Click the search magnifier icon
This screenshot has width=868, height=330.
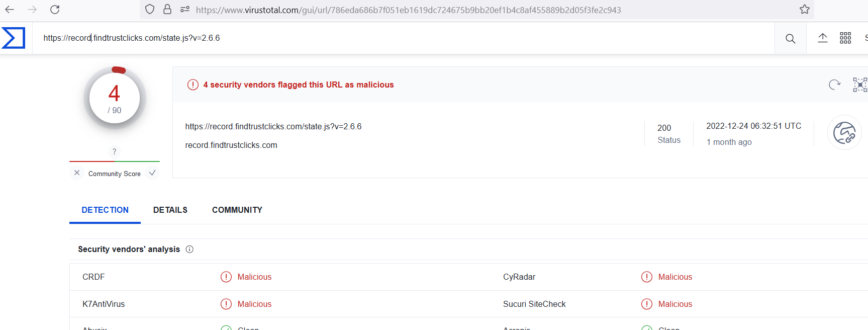tap(790, 38)
